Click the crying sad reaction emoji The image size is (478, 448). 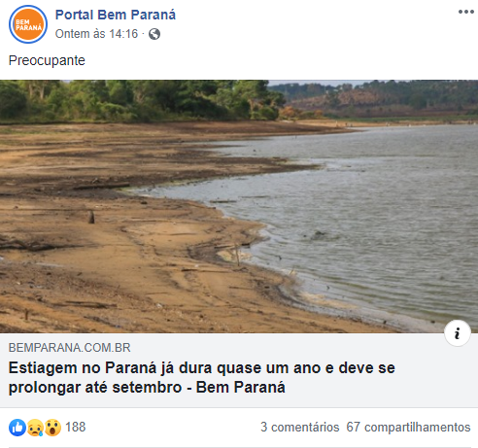pos(35,428)
